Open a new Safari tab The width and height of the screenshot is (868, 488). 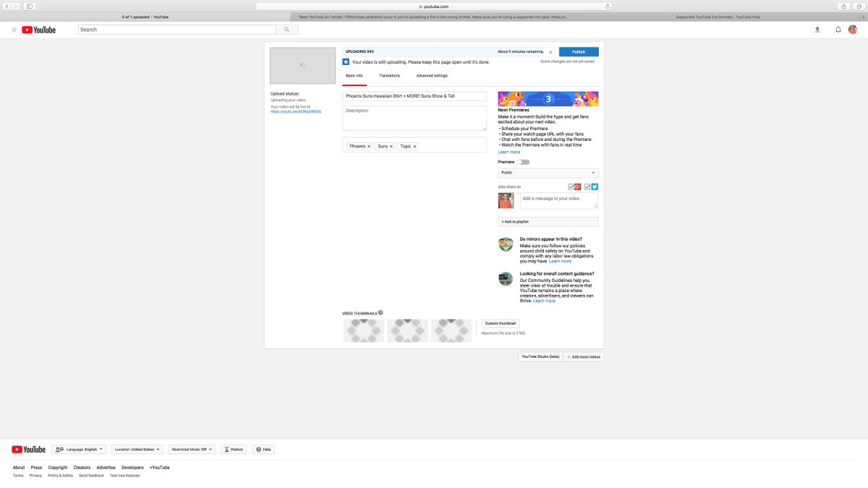click(864, 17)
